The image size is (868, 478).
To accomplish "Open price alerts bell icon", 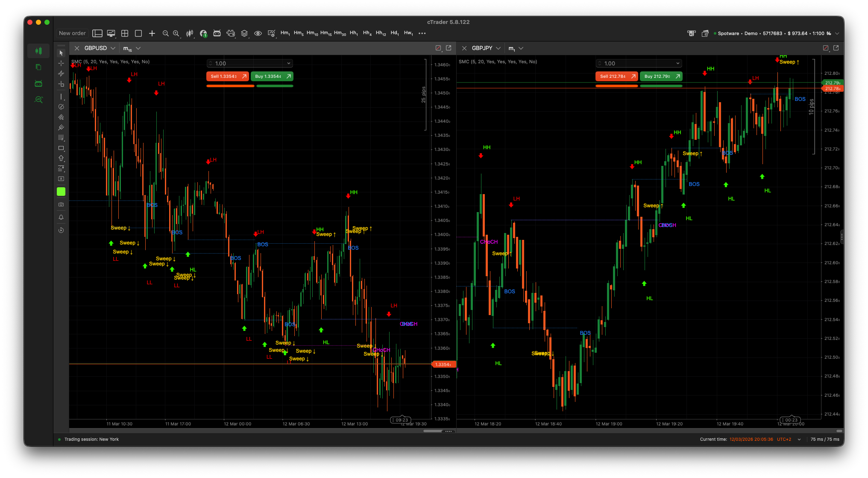I will coord(61,217).
